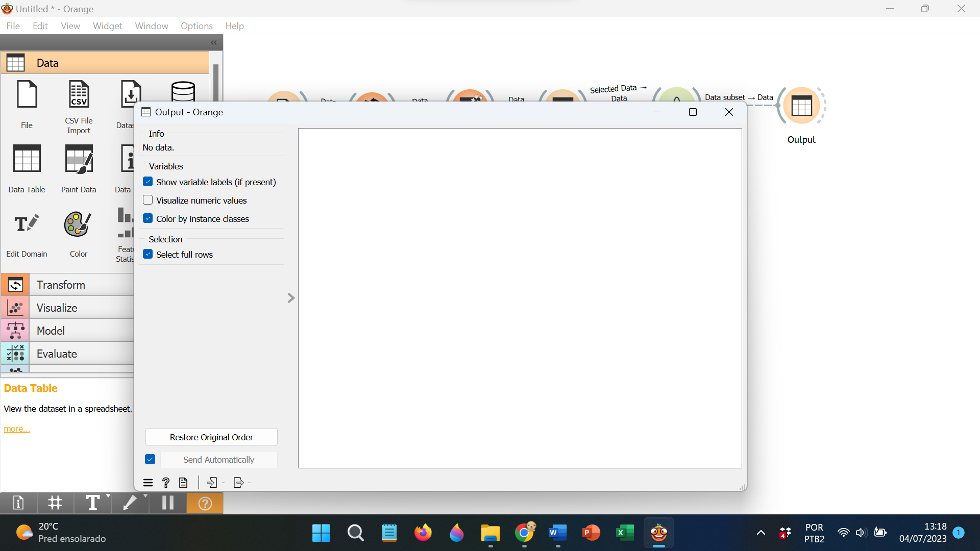
Task: Toggle Send Automatically option
Action: 149,459
